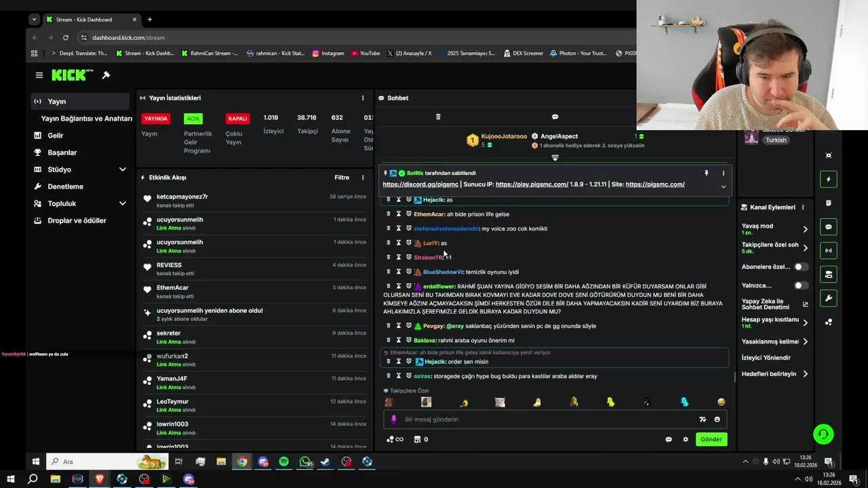Click the Gönder send button
The image size is (868, 488).
(x=711, y=439)
